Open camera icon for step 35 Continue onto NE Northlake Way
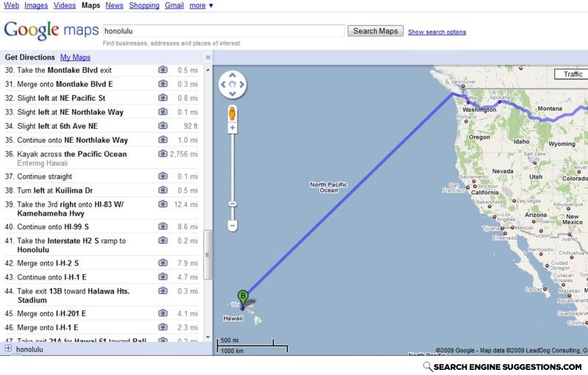The width and height of the screenshot is (588, 375). click(x=162, y=140)
